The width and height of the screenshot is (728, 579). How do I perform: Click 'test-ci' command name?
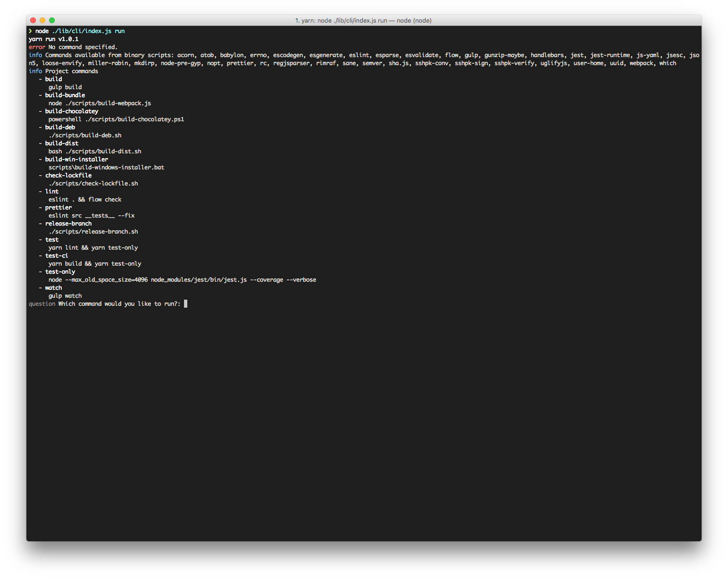pos(57,256)
